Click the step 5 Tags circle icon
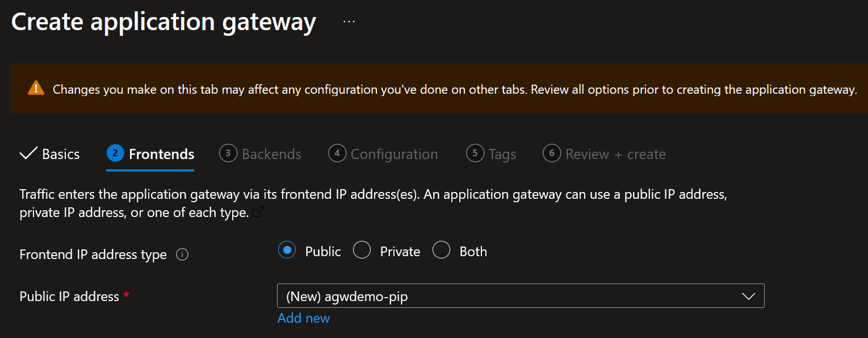 pos(475,153)
